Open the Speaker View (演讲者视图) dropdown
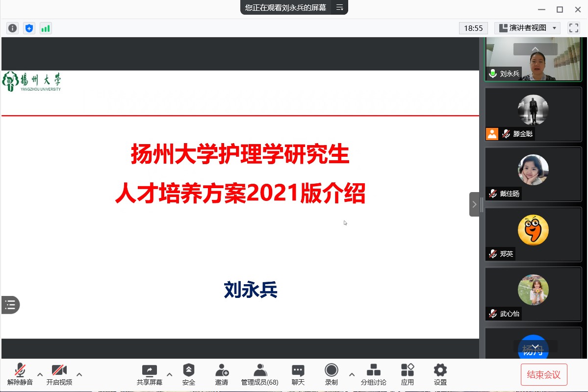Viewport: 588px width, 392px height. pyautogui.click(x=527, y=28)
